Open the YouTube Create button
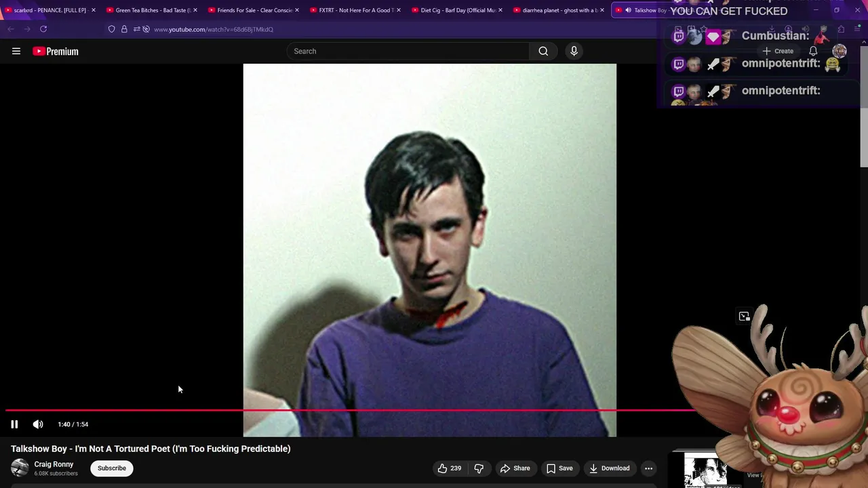Screen dimensions: 868x488 click(778, 51)
